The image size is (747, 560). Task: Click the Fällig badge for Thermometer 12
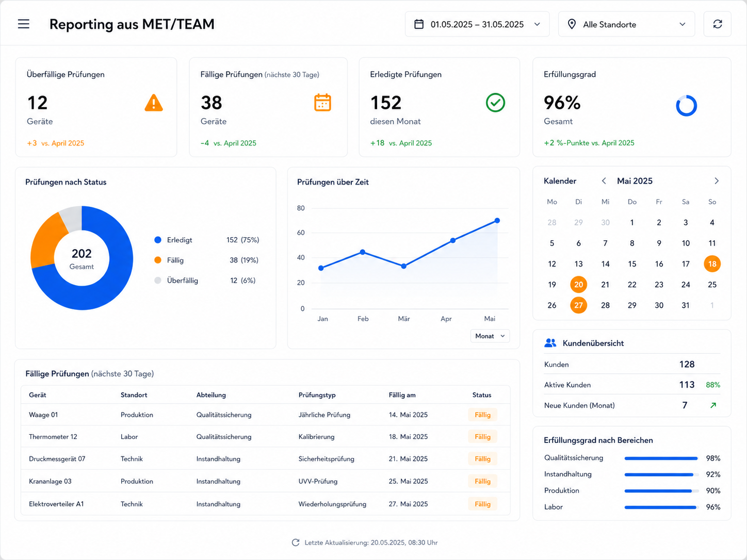click(x=482, y=437)
